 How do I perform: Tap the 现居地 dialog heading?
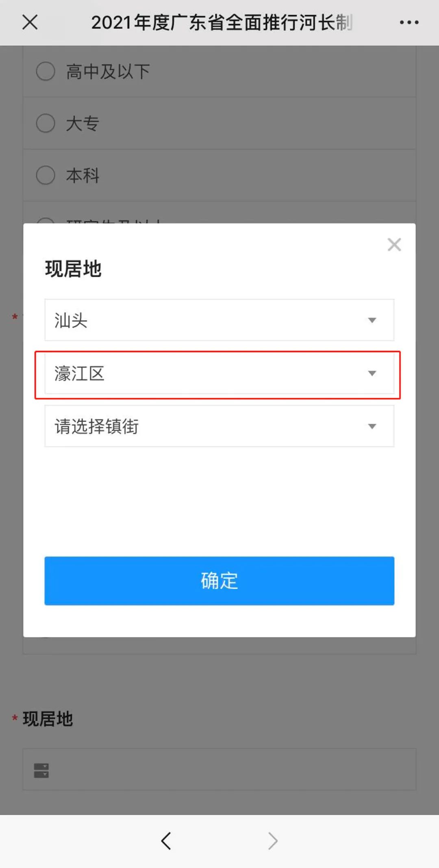73,269
